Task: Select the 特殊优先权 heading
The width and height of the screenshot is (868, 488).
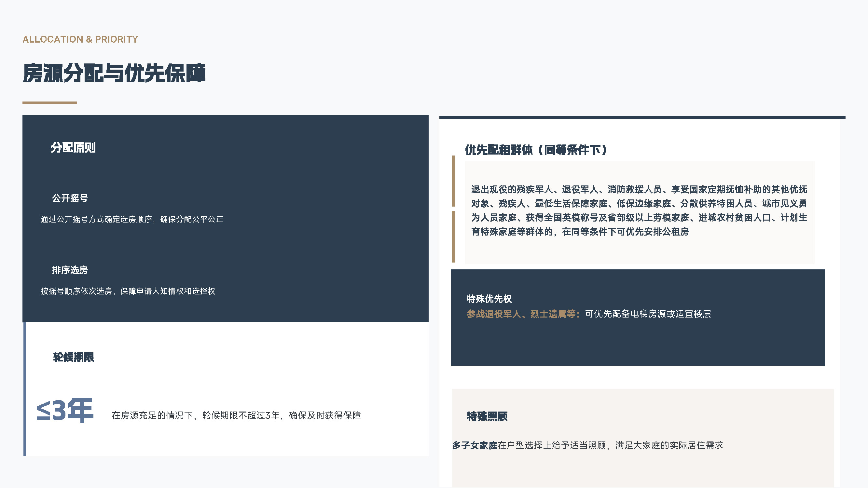Action: (x=489, y=299)
